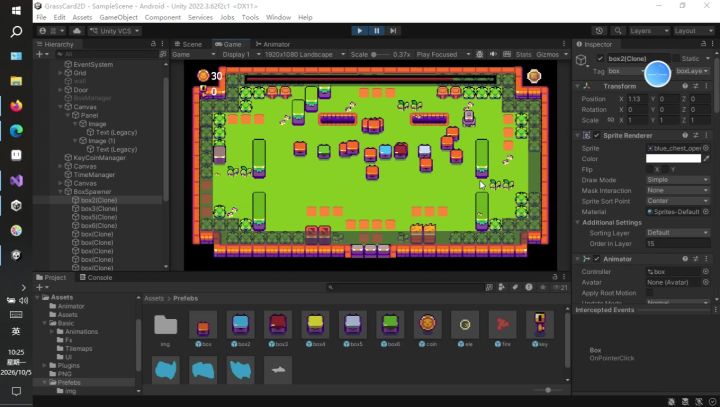Viewport: 720px width, 407px height.
Task: Open the File menu
Action: (x=41, y=17)
